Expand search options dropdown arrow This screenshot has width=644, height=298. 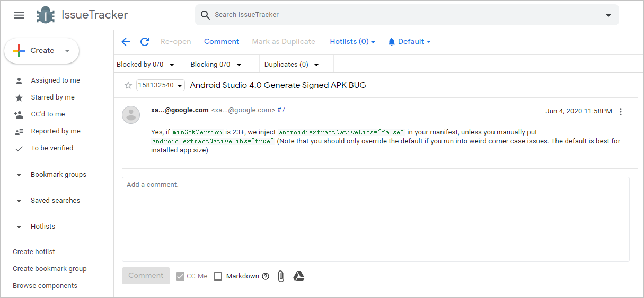[x=608, y=15]
